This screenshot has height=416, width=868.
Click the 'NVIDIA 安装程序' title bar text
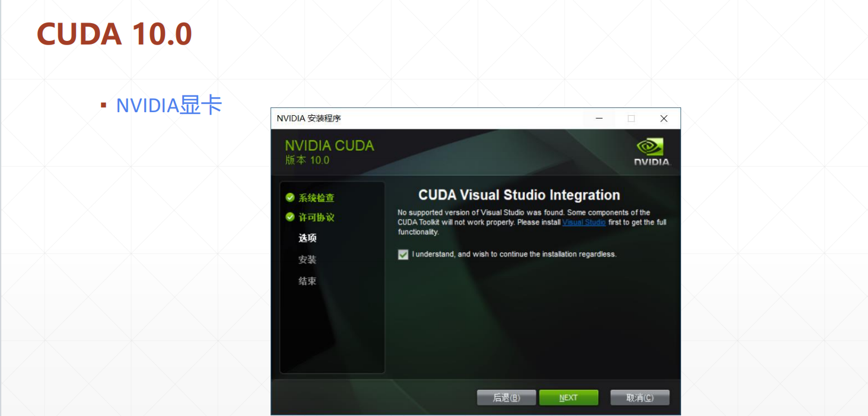coord(309,118)
